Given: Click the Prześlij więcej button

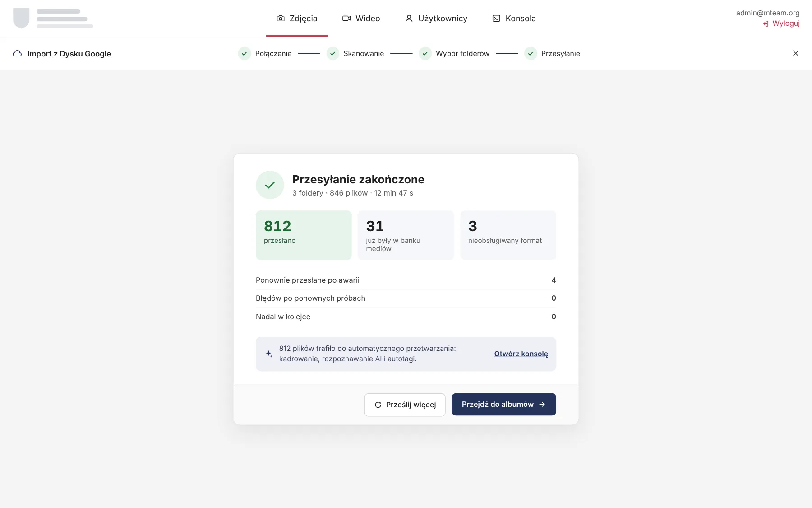Looking at the screenshot, I should [405, 405].
